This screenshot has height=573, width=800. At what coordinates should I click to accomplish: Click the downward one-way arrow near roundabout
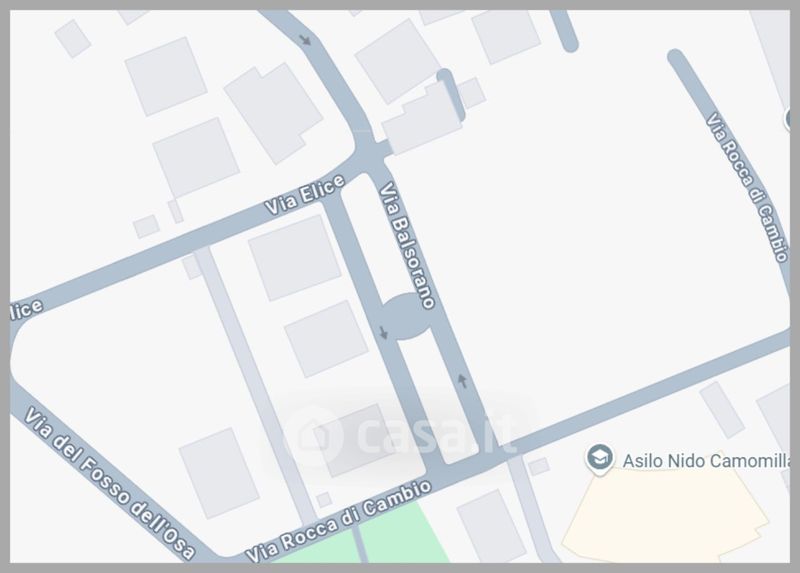pos(384,333)
